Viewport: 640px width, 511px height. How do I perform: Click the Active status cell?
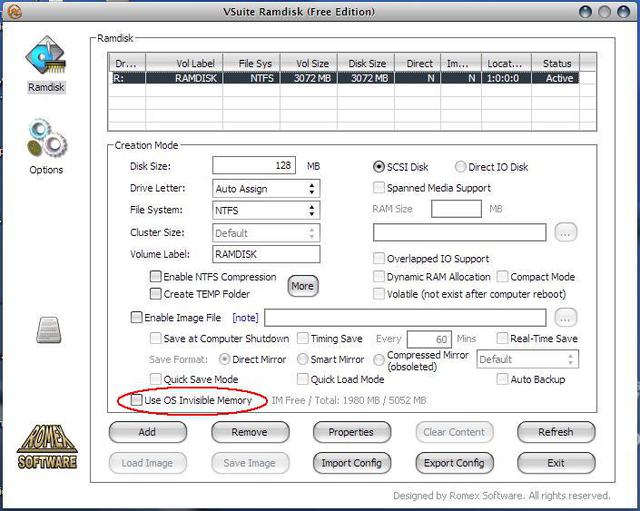(556, 78)
